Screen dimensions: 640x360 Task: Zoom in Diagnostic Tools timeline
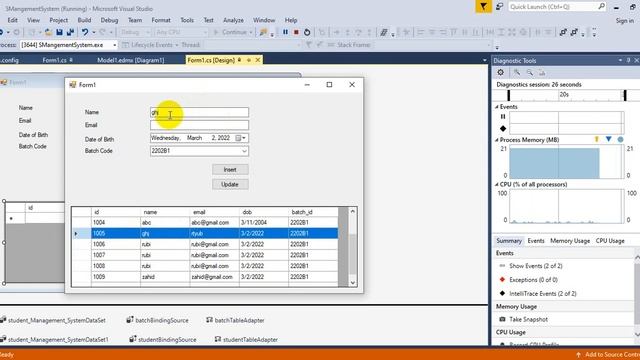pos(517,73)
